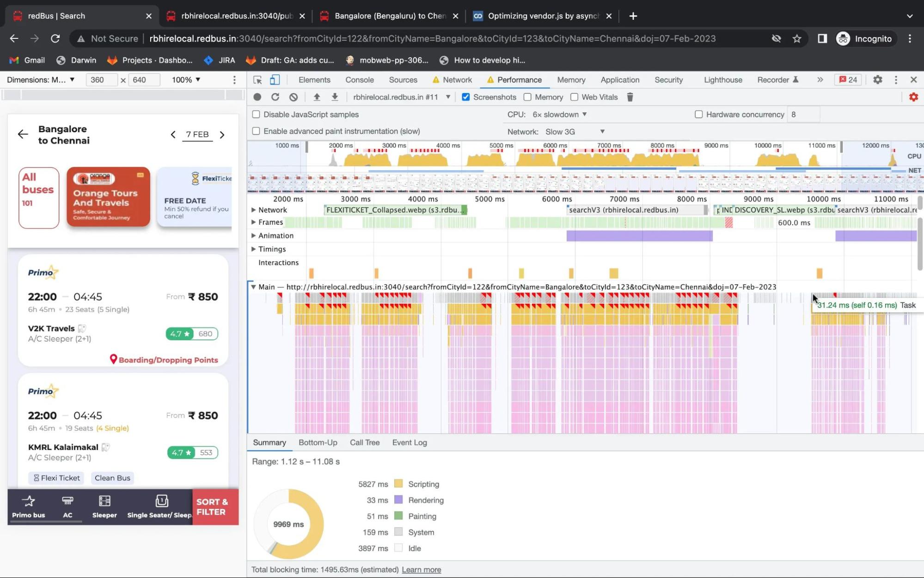
Task: Expand the Animation row in timeline
Action: [254, 235]
